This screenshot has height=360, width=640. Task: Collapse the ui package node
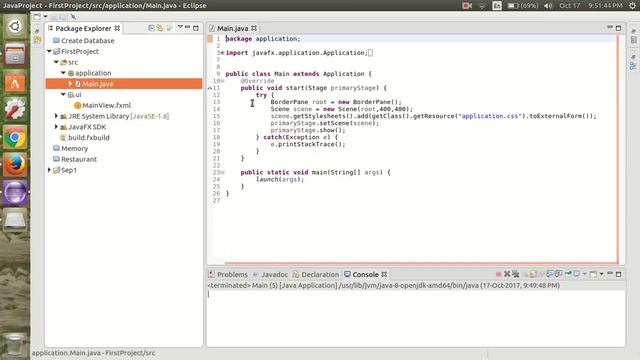click(63, 94)
